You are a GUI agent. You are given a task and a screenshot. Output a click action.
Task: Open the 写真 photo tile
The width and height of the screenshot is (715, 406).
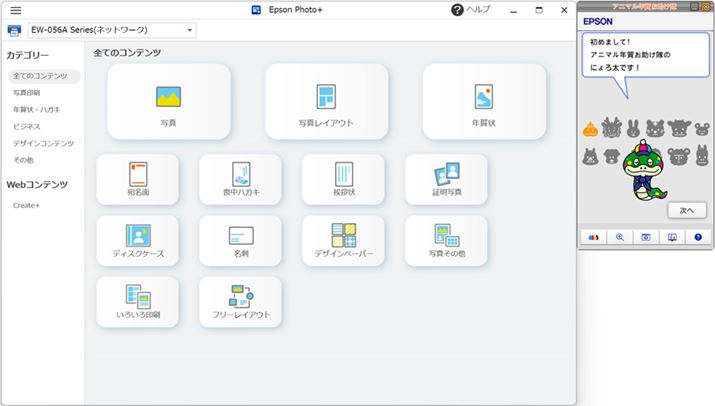(x=168, y=101)
